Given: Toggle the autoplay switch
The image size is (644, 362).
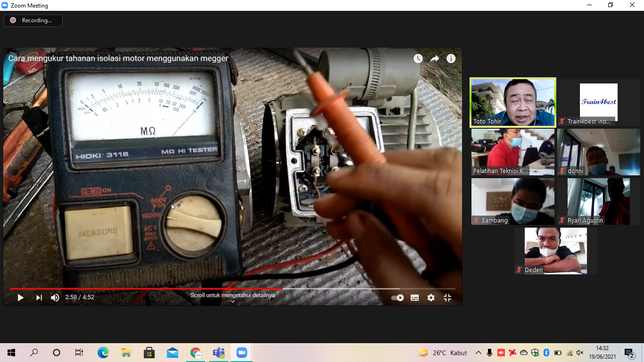Looking at the screenshot, I should [397, 297].
